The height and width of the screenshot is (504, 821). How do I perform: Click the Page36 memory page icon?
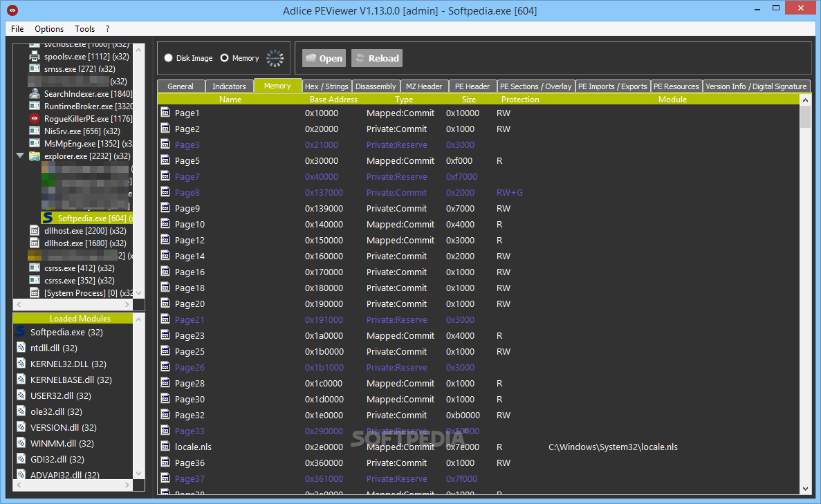tap(165, 462)
